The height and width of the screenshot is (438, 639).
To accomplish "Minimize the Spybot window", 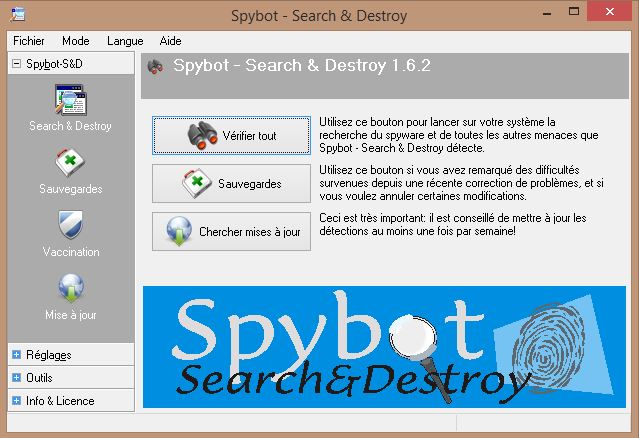I will pyautogui.click(x=547, y=13).
